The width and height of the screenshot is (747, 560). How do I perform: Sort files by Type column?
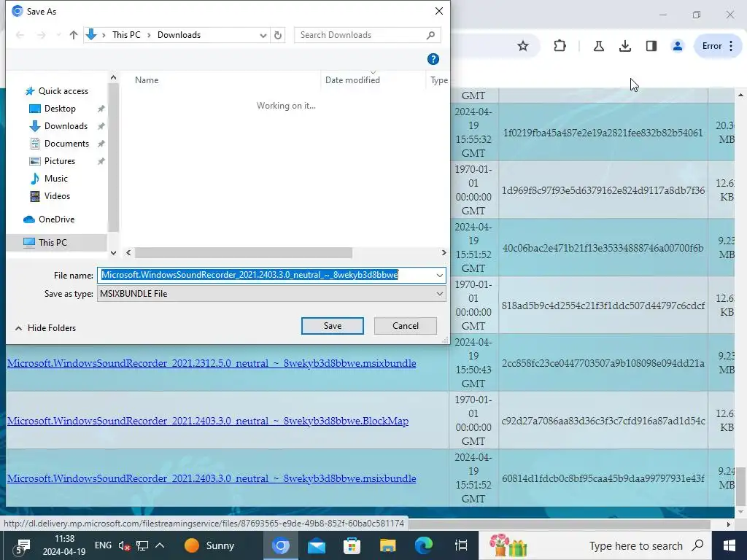(x=438, y=80)
